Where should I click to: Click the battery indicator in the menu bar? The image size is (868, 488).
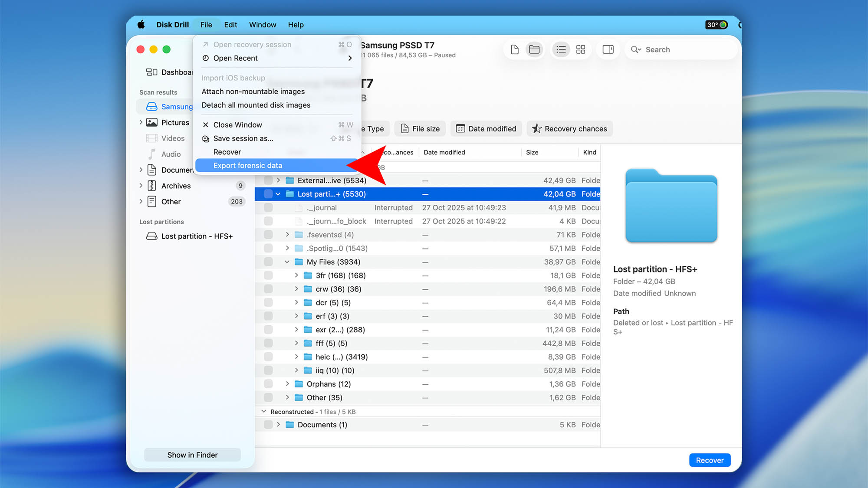(x=716, y=25)
